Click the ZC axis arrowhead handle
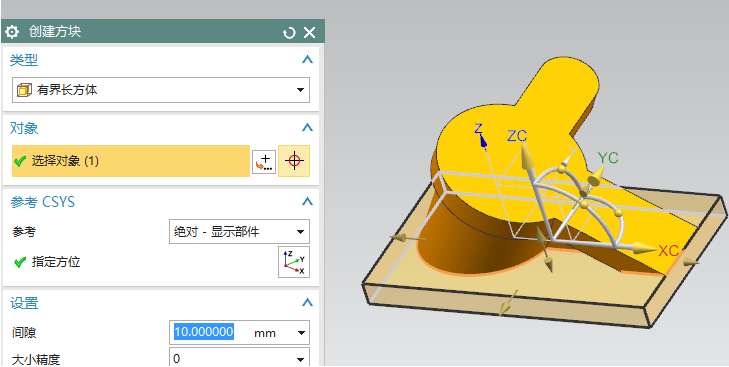This screenshot has height=367, width=729. coord(527,158)
